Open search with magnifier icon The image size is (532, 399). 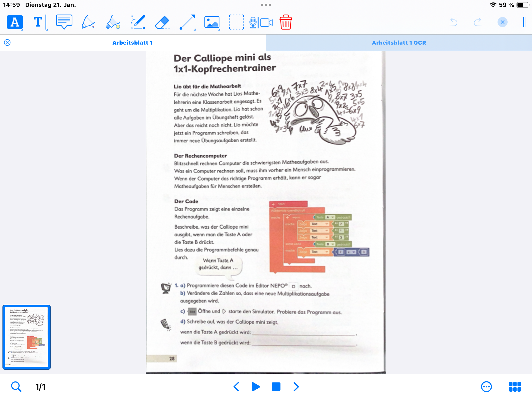click(x=16, y=387)
